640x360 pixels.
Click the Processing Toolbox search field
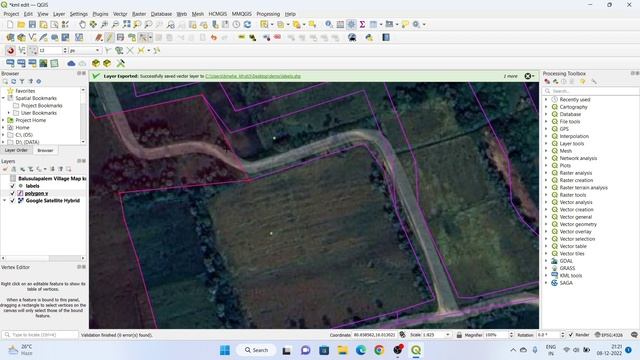click(x=591, y=91)
